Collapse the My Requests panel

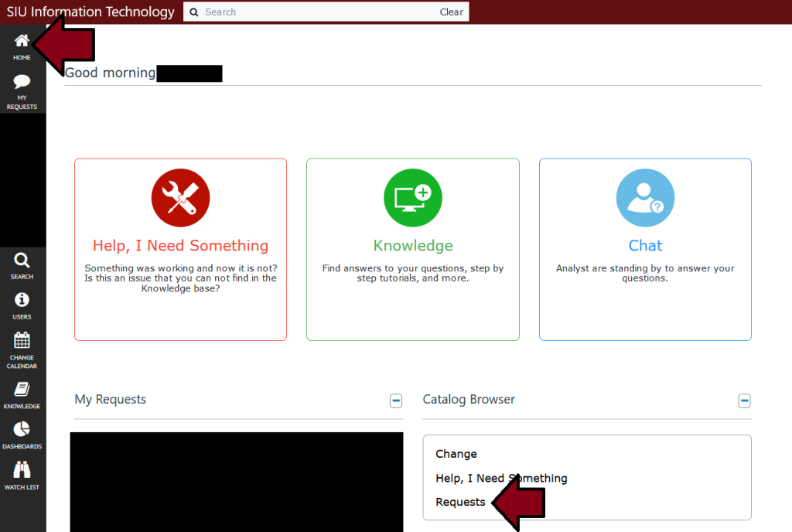[396, 401]
